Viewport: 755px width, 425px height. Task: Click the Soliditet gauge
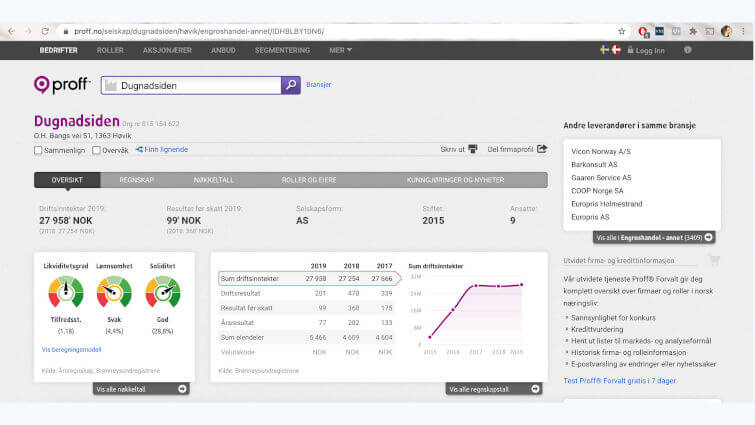coord(163,292)
